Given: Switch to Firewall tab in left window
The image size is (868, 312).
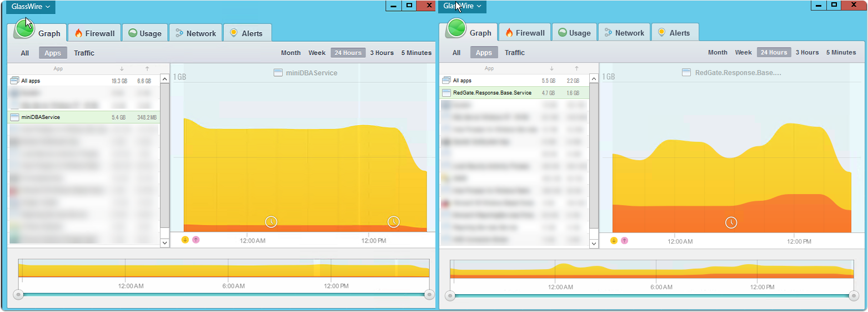Looking at the screenshot, I should point(94,33).
